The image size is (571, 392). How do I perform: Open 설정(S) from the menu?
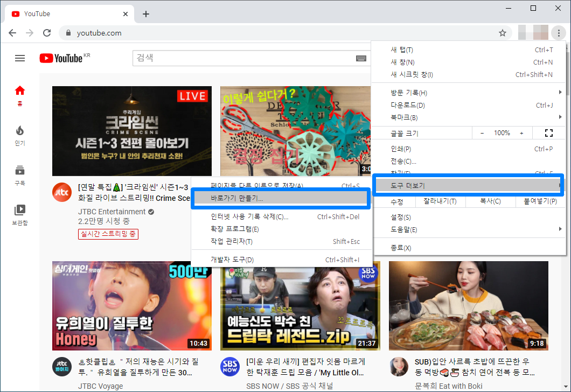coord(470,218)
